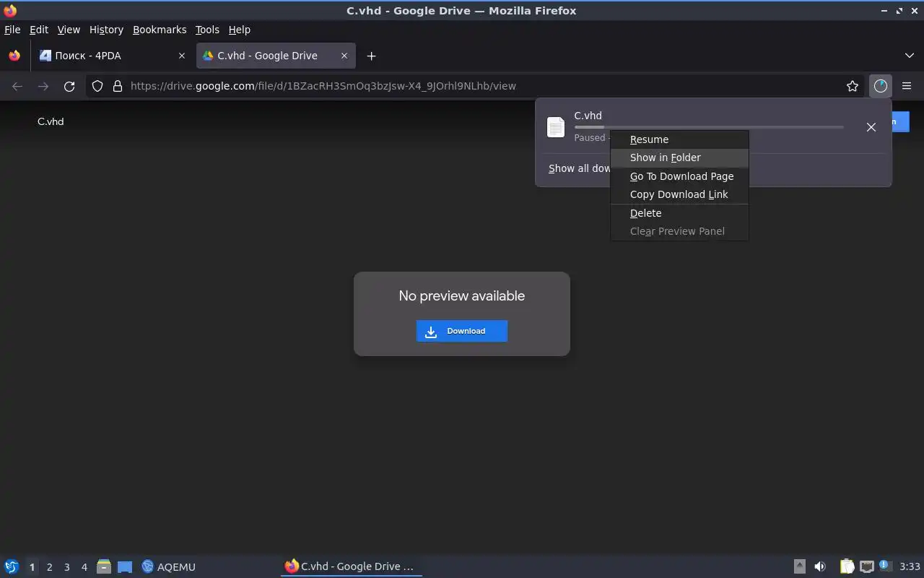This screenshot has width=924, height=578.
Task: Choose Delete in download context menu
Action: click(x=679, y=213)
